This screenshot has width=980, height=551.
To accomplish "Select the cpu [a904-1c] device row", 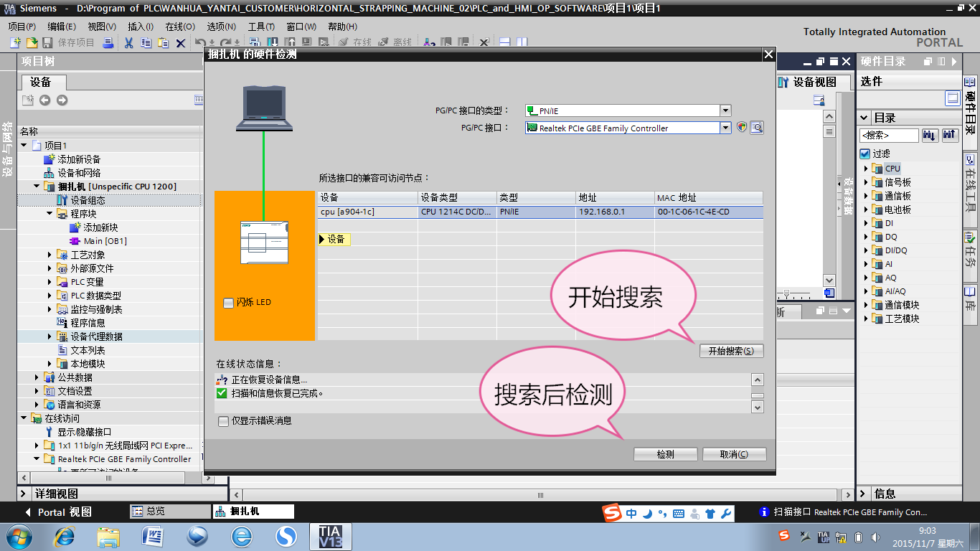I will tap(540, 212).
